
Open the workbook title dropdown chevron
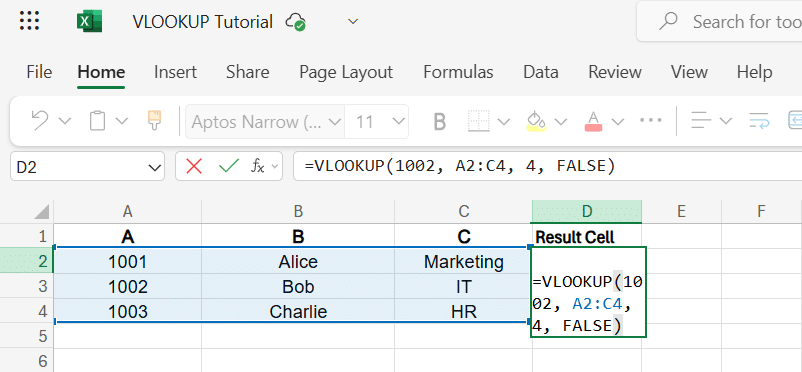[353, 22]
